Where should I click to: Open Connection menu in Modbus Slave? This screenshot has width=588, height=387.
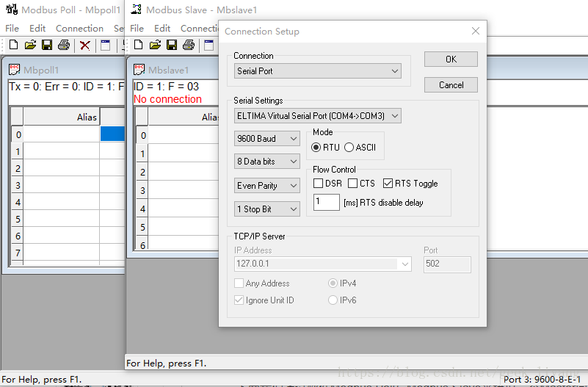click(x=199, y=28)
